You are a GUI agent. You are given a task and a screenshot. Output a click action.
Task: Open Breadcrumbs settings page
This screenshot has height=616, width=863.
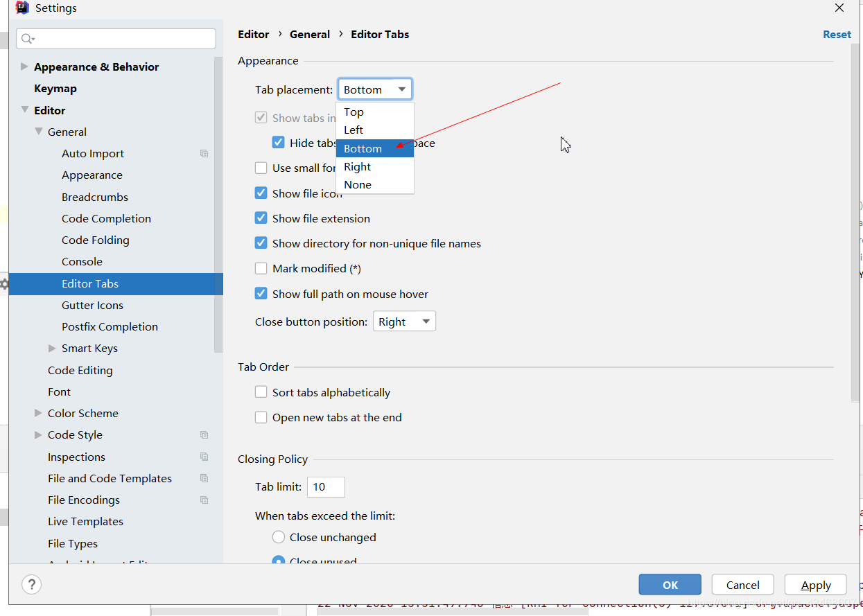pos(95,197)
